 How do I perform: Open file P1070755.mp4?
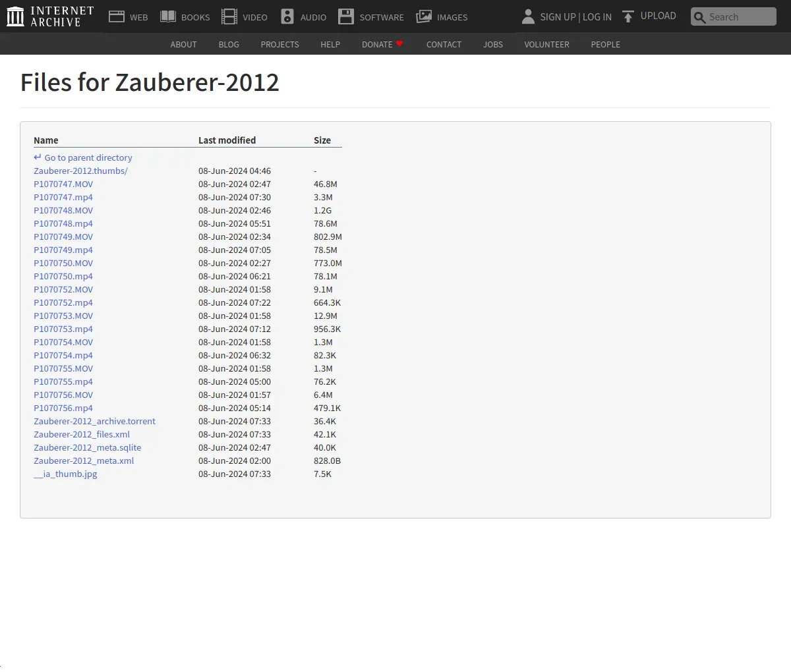coord(63,381)
